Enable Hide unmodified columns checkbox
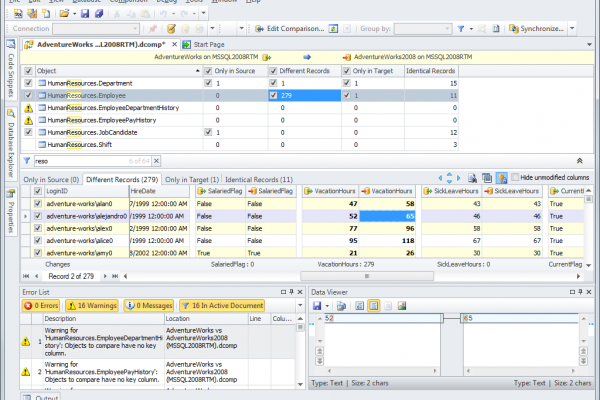600x400 pixels. [x=515, y=177]
